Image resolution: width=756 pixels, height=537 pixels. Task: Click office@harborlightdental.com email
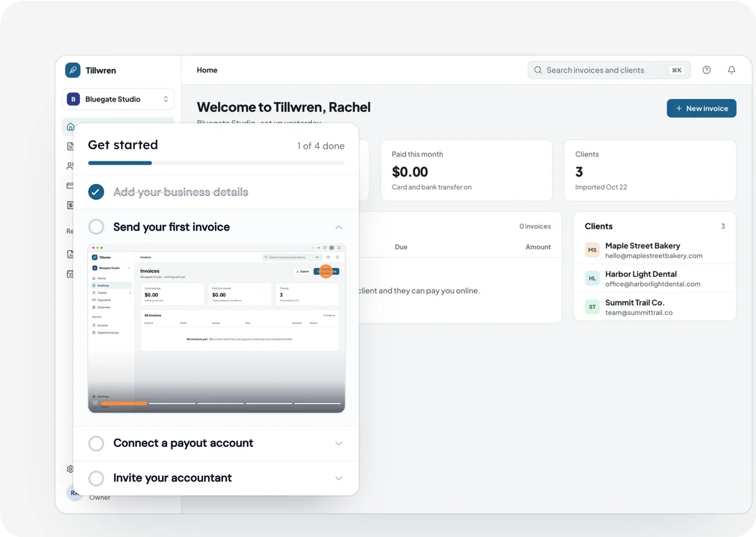point(653,284)
